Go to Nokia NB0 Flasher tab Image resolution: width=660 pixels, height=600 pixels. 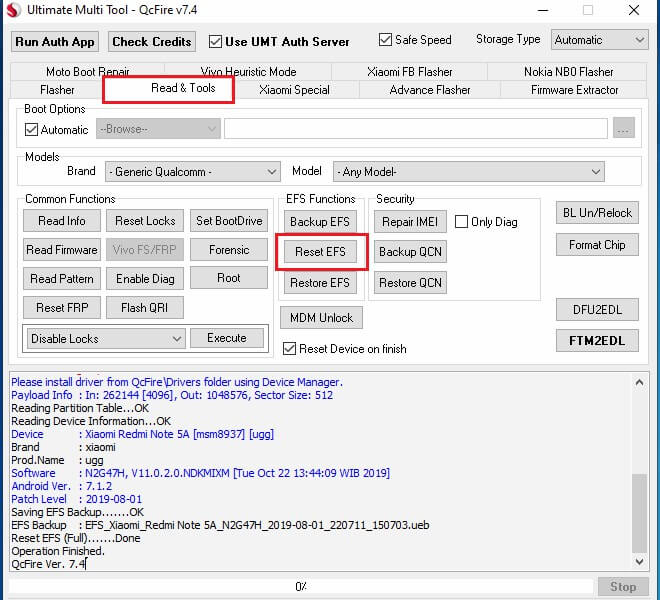pyautogui.click(x=568, y=72)
